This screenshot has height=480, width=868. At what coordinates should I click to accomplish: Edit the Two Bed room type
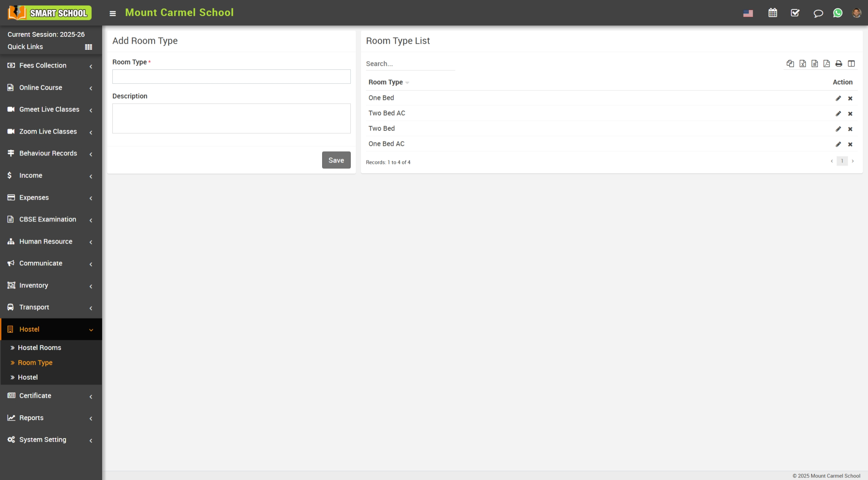point(838,129)
